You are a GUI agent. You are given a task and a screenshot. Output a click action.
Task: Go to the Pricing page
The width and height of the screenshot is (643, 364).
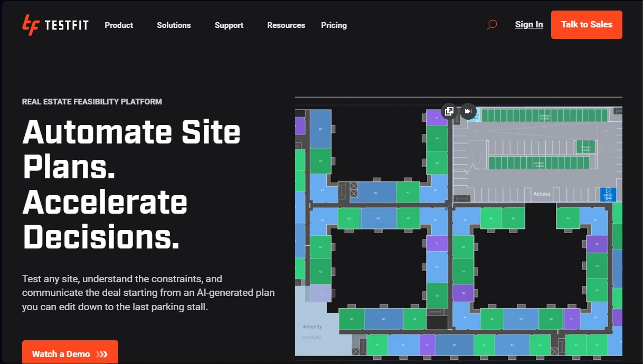pyautogui.click(x=334, y=25)
